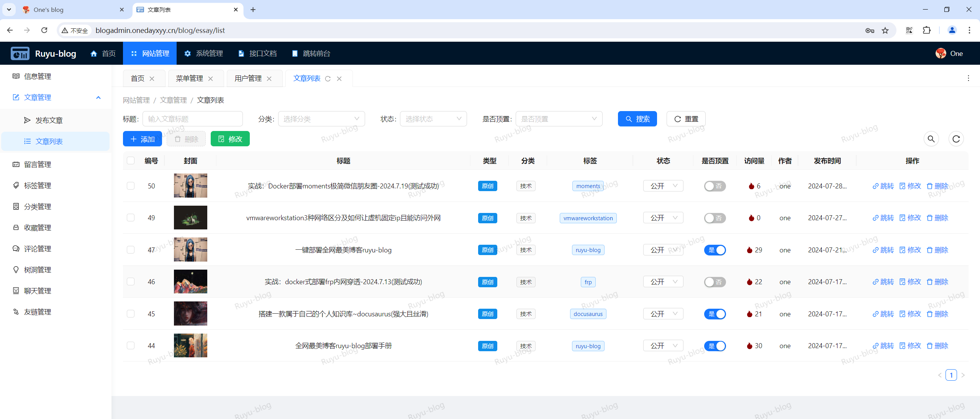Image resolution: width=980 pixels, height=419 pixels.
Task: Click the QR code icon in browser toolbar
Action: pos(909,30)
